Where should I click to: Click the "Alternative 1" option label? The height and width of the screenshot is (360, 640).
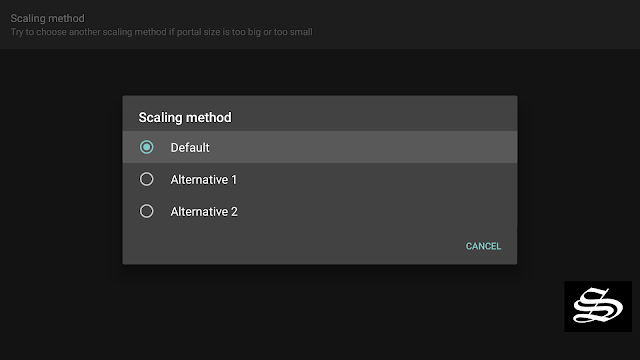[x=204, y=180]
